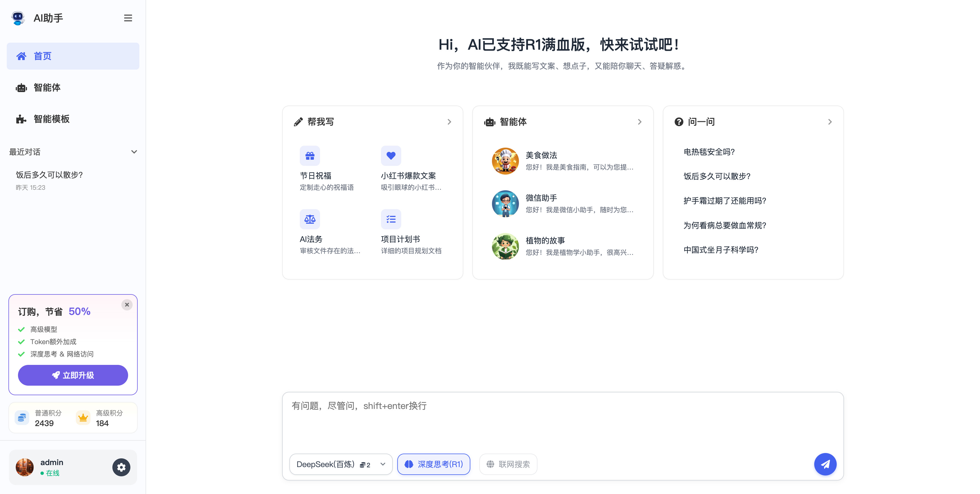The height and width of the screenshot is (494, 980).
Task: Go to 智能体 in the sidebar
Action: tap(73, 87)
